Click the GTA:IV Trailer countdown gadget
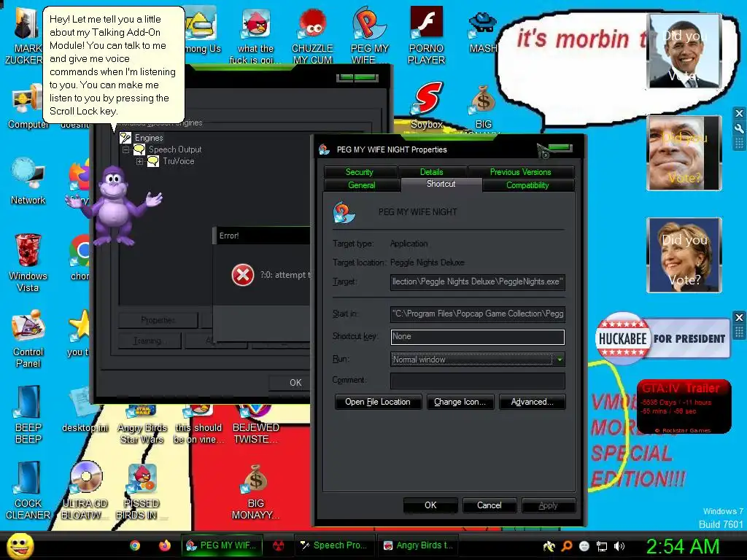Image resolution: width=747 pixels, height=560 pixels. point(684,406)
